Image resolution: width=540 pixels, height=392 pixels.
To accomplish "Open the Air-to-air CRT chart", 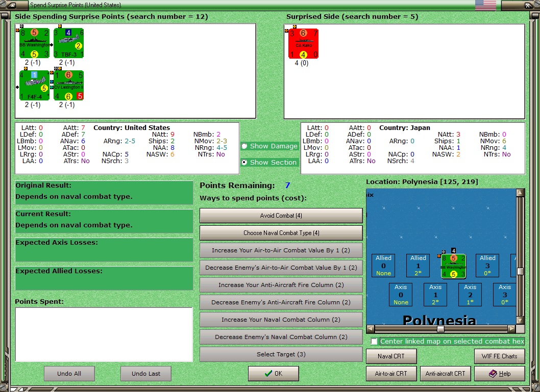I will point(391,374).
